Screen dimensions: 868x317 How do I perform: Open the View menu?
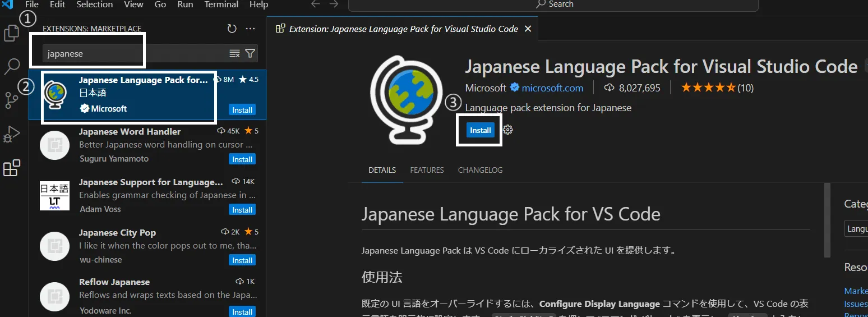pos(133,4)
